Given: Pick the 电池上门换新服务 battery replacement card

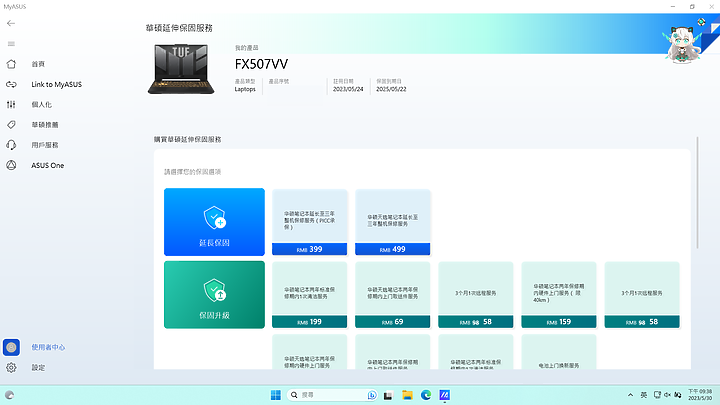Looking at the screenshot, I should [559, 352].
